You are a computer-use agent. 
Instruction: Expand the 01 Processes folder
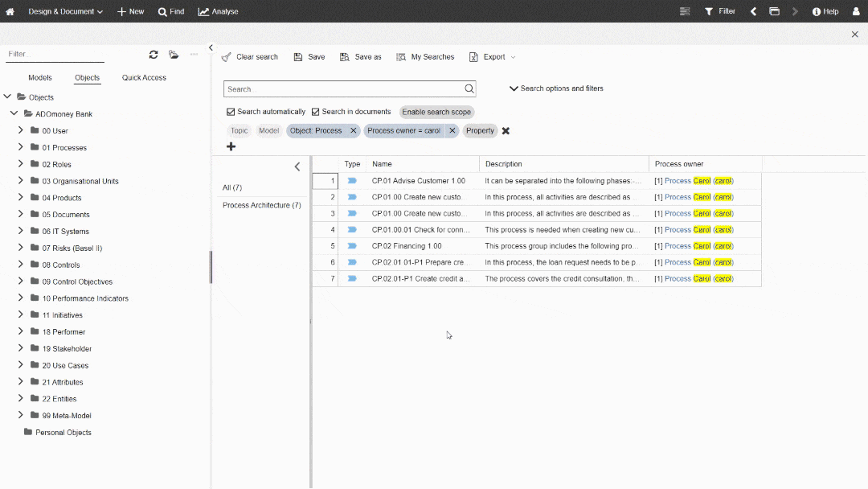click(x=21, y=147)
